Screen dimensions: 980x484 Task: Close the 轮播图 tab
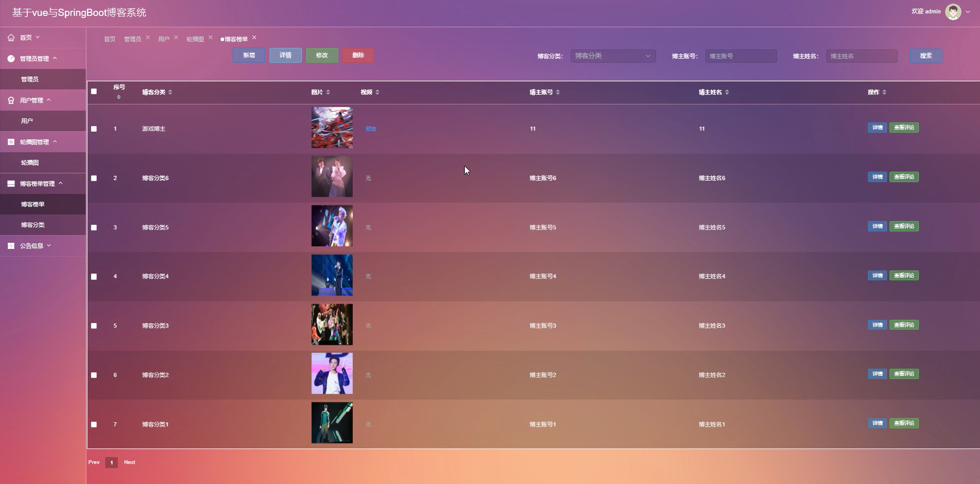tap(210, 37)
